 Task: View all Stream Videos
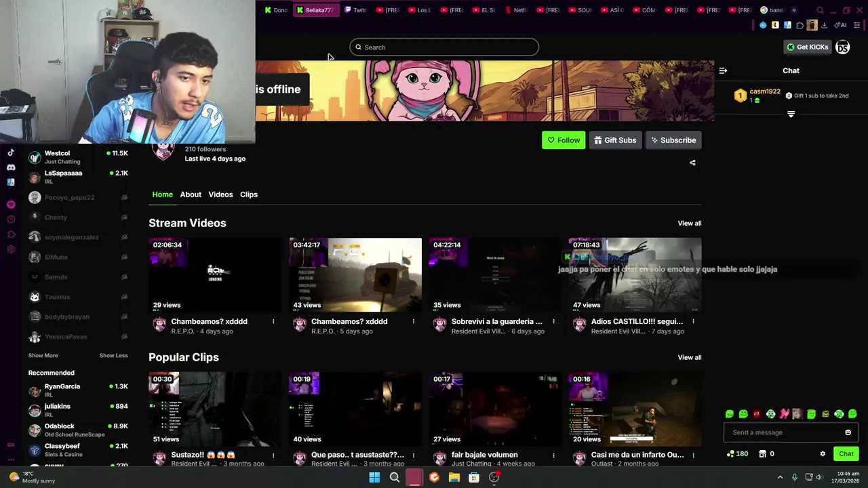point(690,223)
